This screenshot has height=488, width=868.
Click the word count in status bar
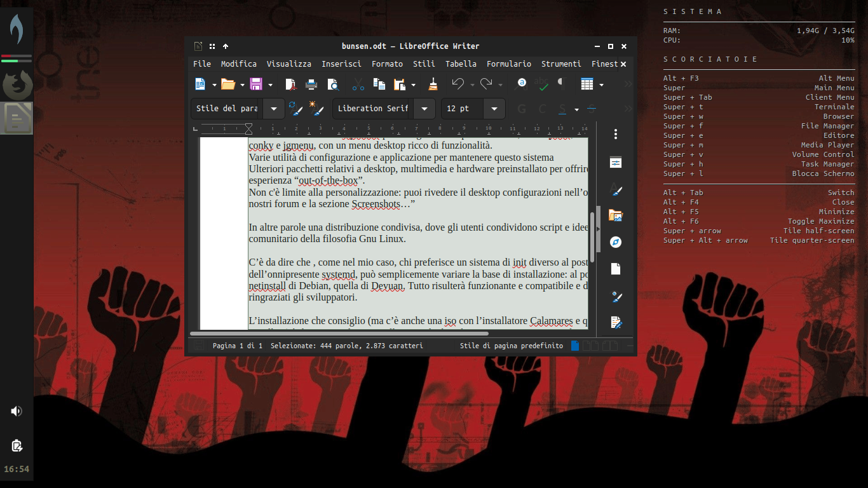(x=346, y=346)
